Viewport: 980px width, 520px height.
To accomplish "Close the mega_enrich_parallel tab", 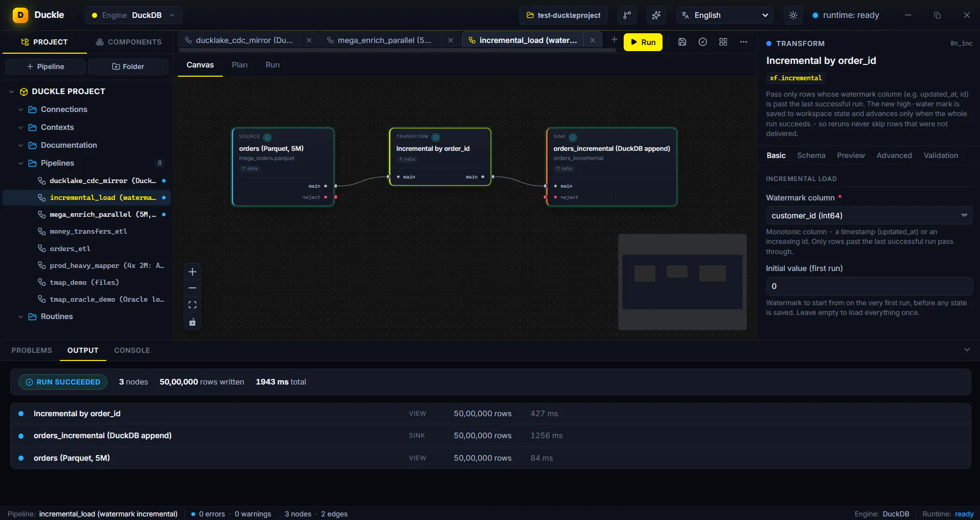I will (450, 40).
